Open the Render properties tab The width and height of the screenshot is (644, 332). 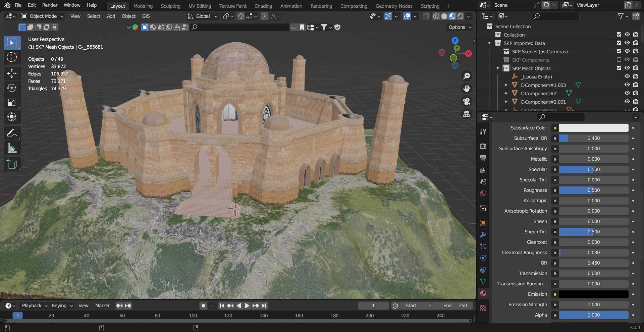(x=483, y=146)
